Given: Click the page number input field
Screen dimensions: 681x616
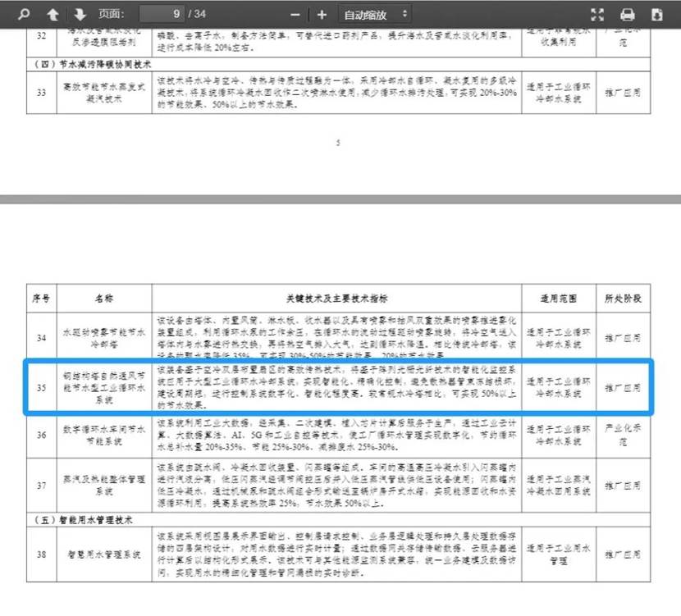Looking at the screenshot, I should (x=162, y=14).
